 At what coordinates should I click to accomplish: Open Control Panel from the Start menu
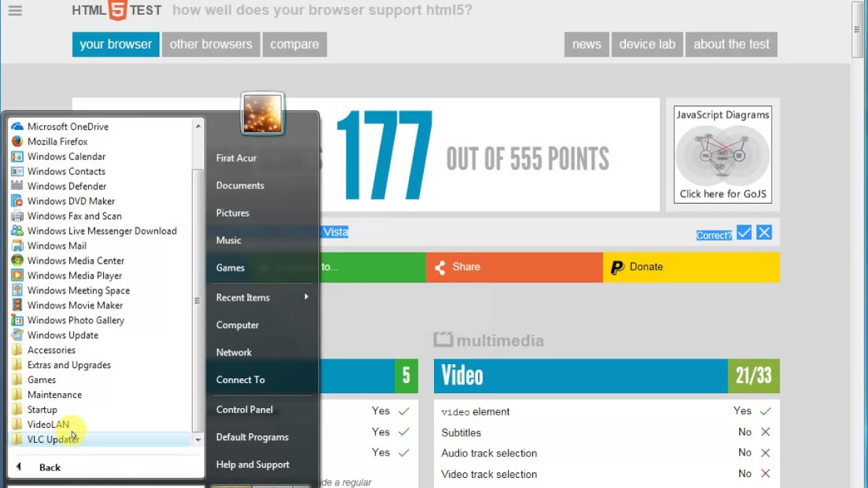pos(244,409)
